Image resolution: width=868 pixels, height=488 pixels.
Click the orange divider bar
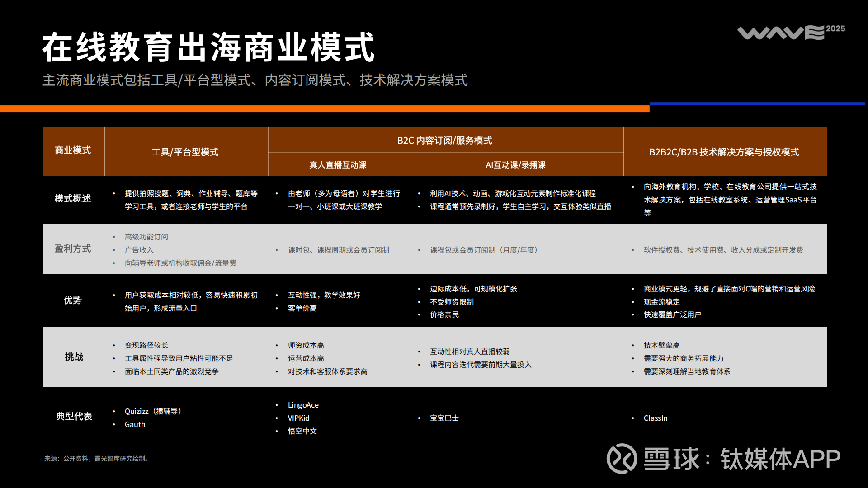point(324,108)
